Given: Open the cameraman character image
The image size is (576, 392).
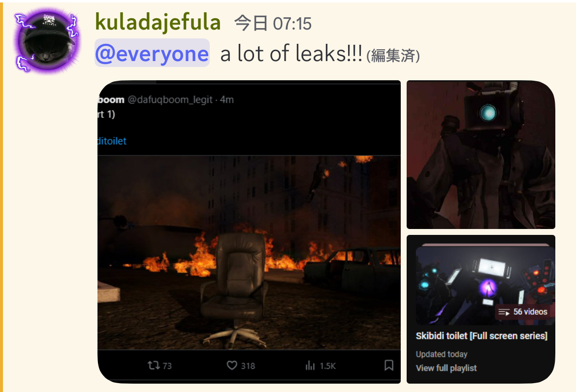Looking at the screenshot, I should coord(481,155).
